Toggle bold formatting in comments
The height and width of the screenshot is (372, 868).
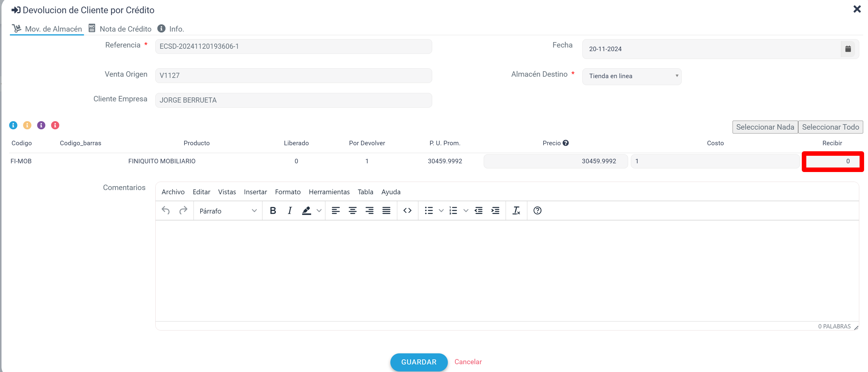point(273,211)
